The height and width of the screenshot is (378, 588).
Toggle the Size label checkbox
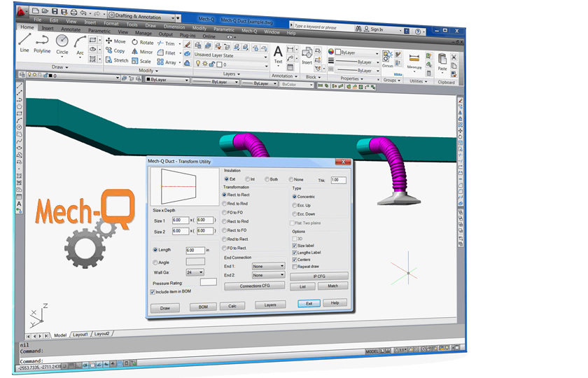tap(295, 246)
